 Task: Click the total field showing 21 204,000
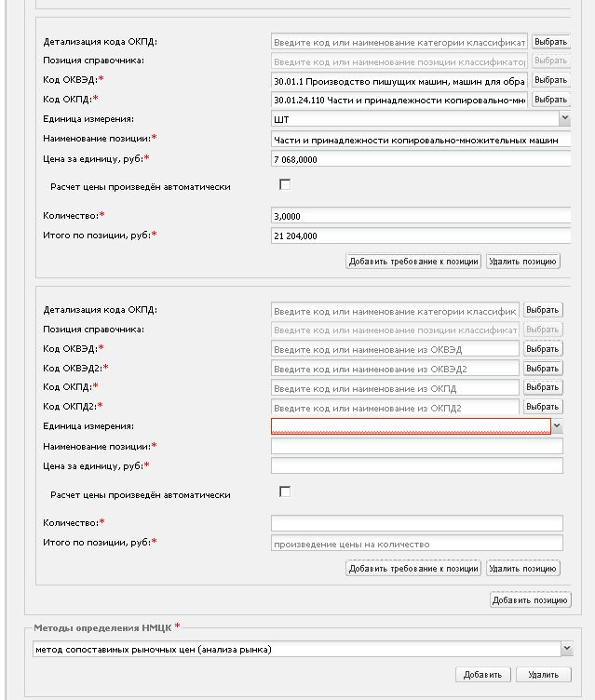click(421, 236)
